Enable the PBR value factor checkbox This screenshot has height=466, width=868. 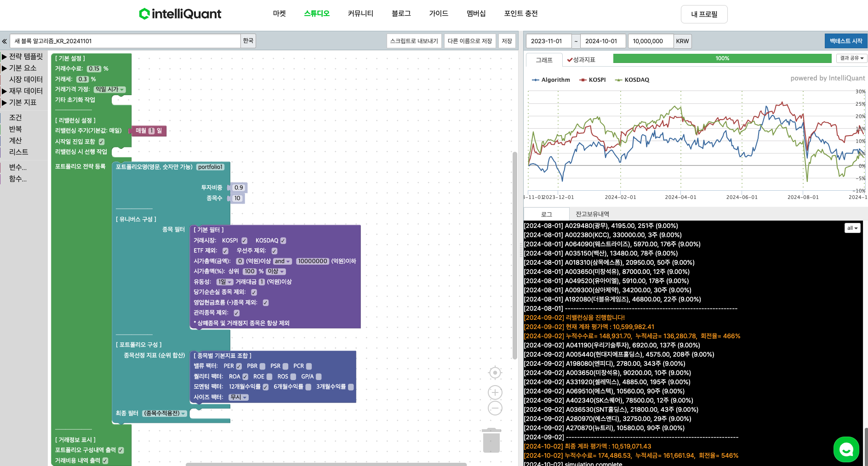263,366
